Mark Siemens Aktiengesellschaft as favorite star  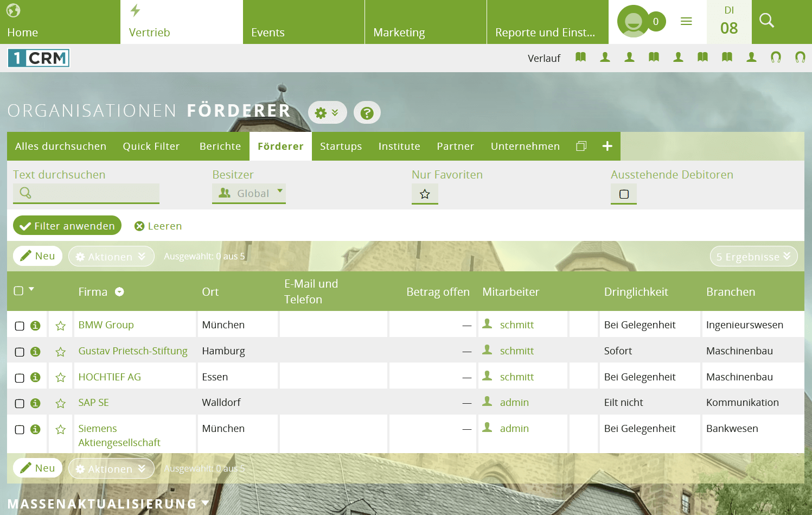click(x=61, y=429)
